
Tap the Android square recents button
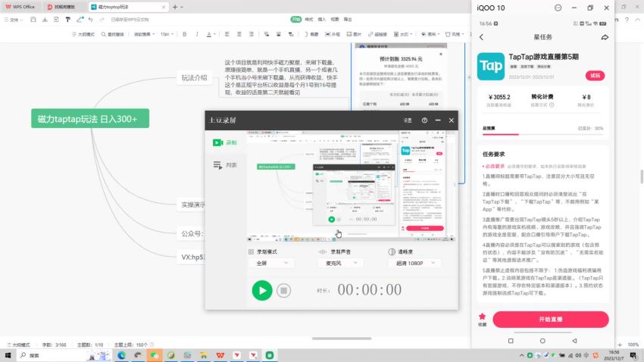pos(511,341)
